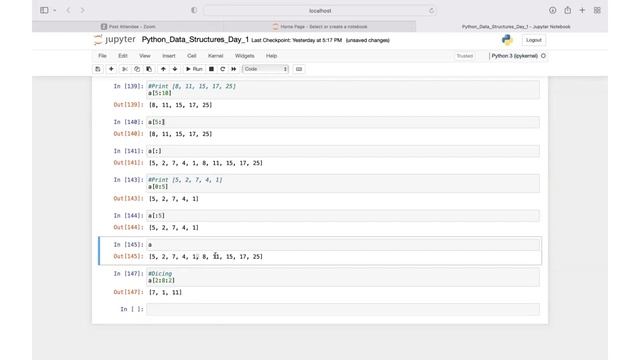This screenshot has height=360, width=640.
Task: Paste cells below icon
Action: point(149,69)
